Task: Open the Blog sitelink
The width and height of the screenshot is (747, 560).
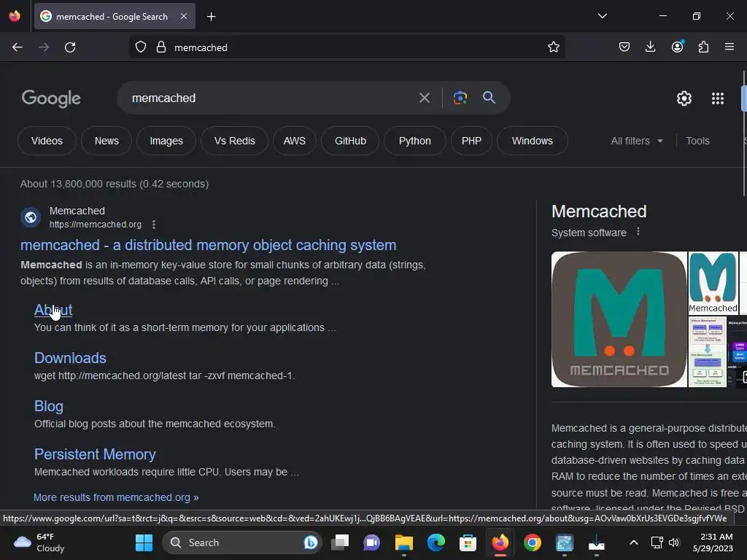Action: tap(49, 406)
